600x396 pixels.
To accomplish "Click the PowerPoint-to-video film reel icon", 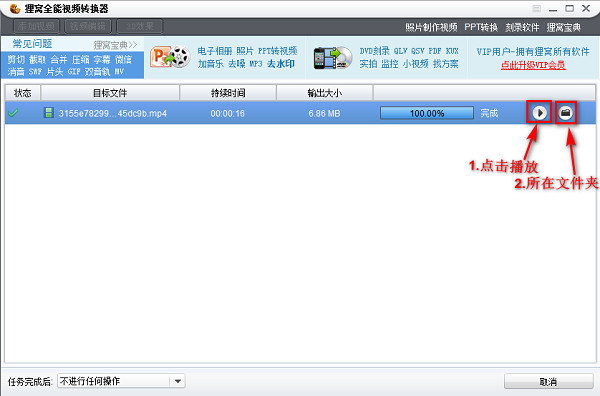I will click(170, 58).
